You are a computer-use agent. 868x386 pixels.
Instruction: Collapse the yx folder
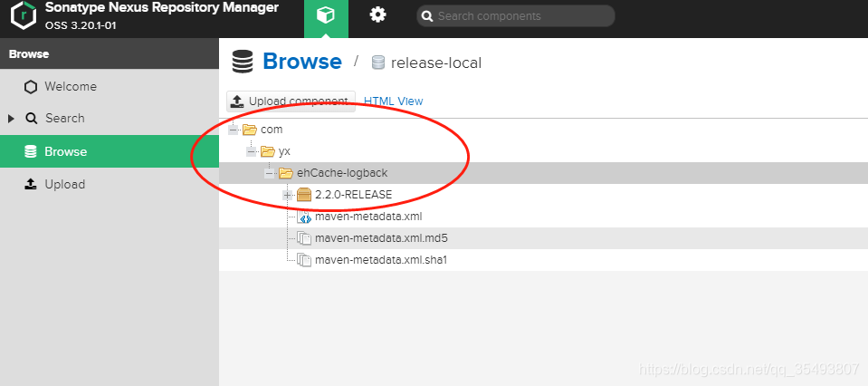click(x=252, y=151)
